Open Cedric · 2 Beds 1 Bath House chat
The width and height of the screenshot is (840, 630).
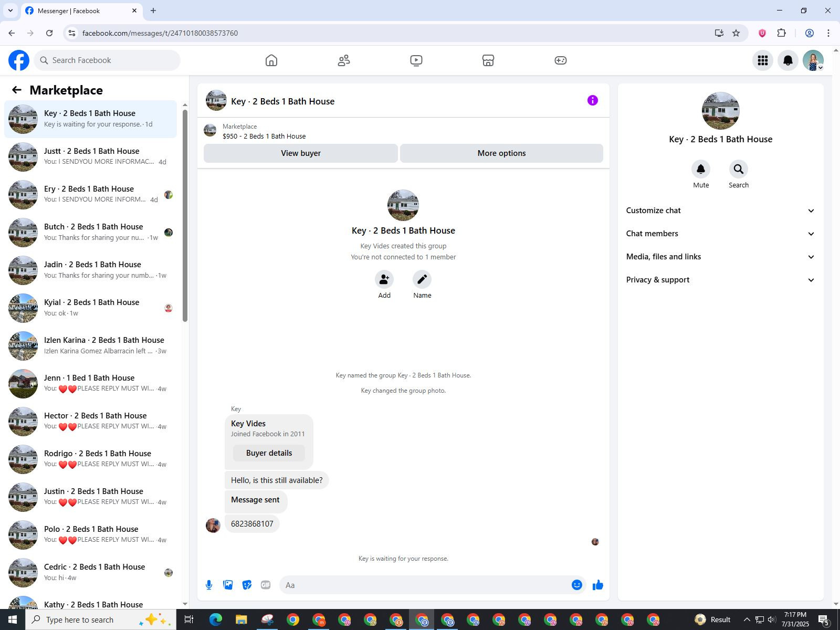click(x=90, y=573)
